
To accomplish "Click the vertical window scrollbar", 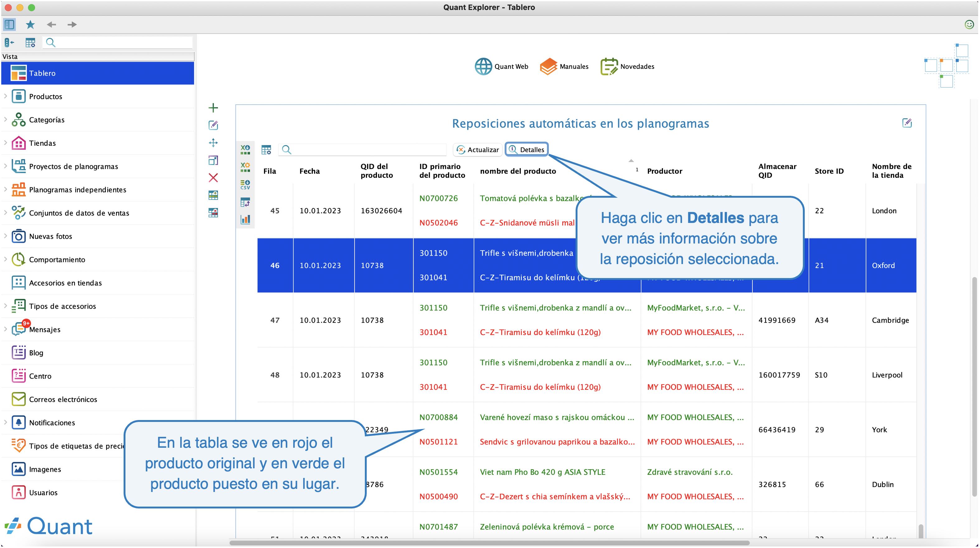I will (974, 386).
